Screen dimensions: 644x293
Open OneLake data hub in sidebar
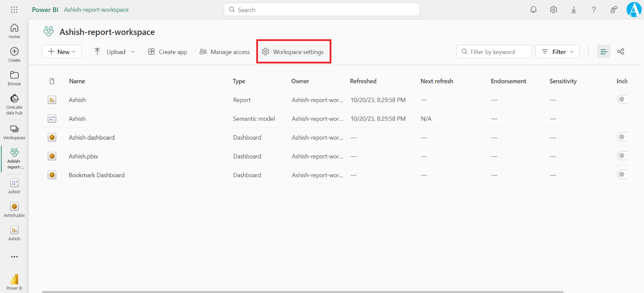[14, 104]
